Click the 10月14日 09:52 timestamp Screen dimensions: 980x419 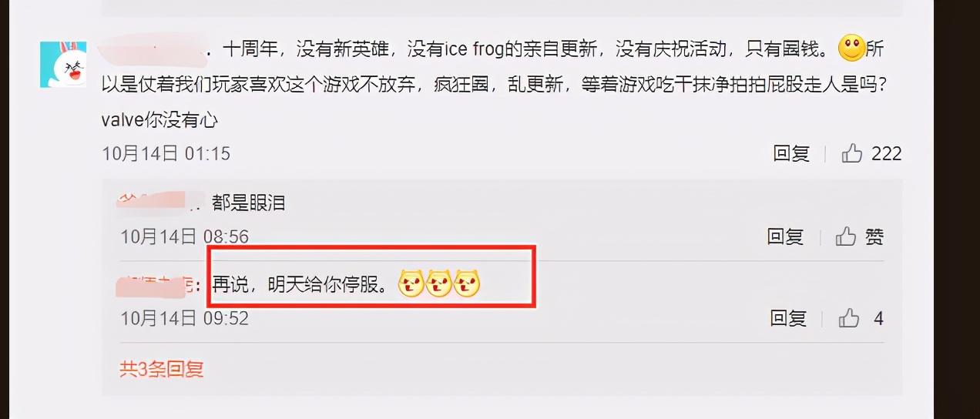coord(185,317)
